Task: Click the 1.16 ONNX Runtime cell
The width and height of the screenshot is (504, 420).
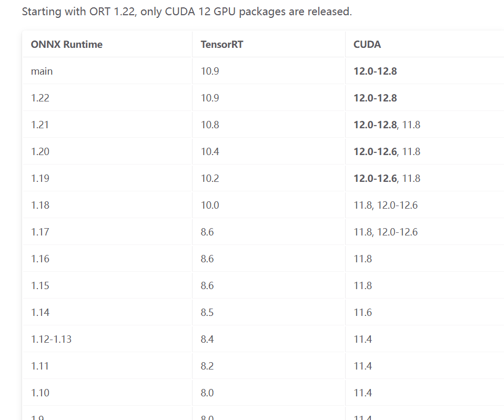Action: coord(40,259)
